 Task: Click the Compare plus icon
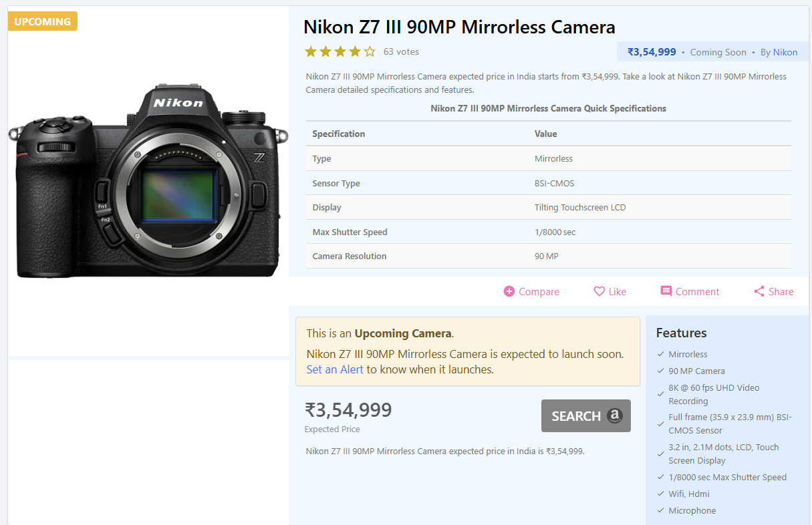click(509, 291)
